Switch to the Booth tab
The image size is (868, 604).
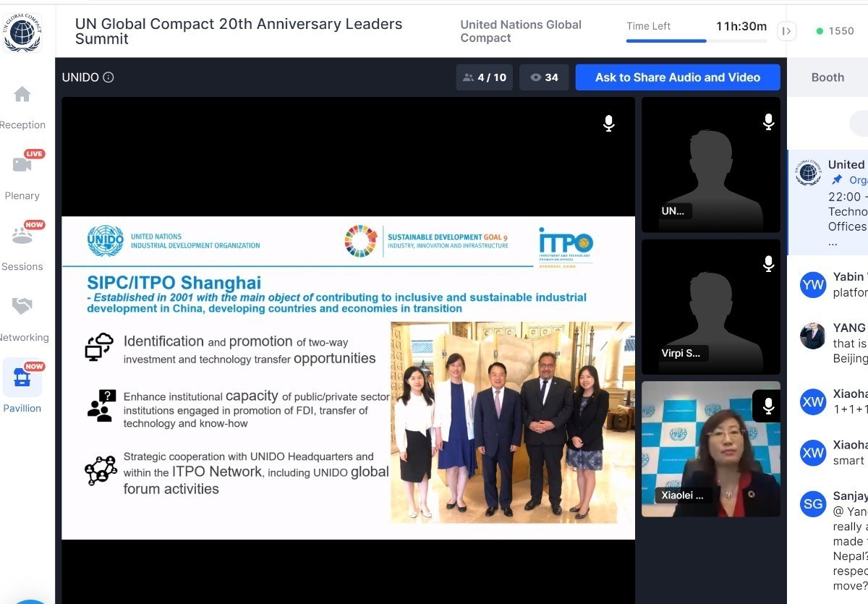click(x=827, y=77)
